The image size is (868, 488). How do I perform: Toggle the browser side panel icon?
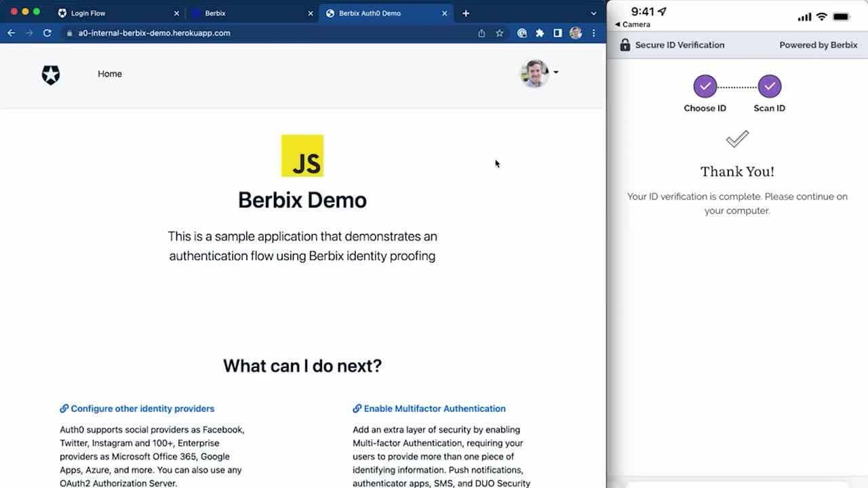point(557,33)
